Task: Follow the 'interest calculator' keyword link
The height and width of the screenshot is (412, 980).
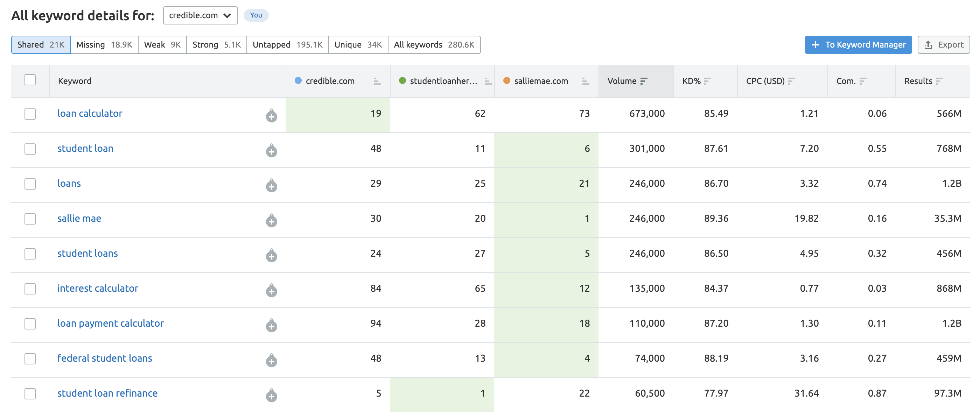Action: pos(98,288)
